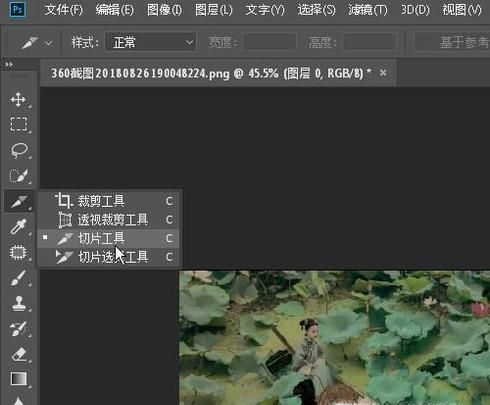The image size is (490, 405).
Task: Open the 编辑(E) menu
Action: (114, 10)
